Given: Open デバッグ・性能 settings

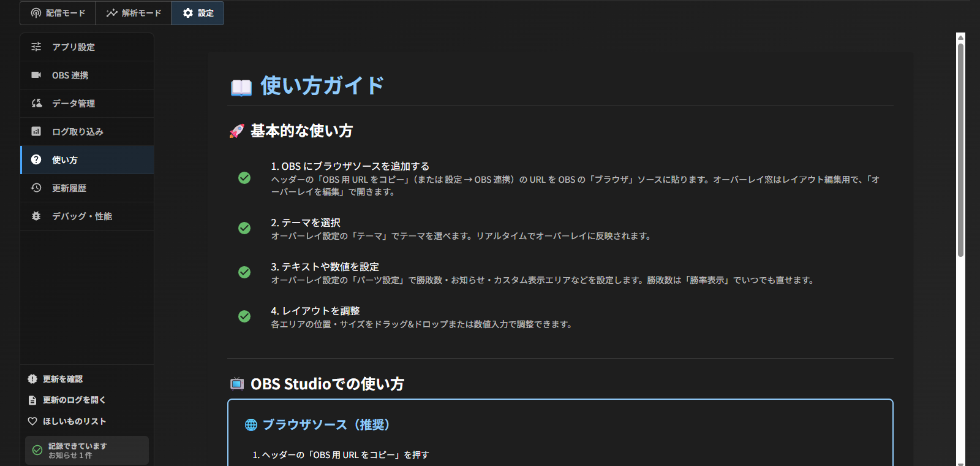Looking at the screenshot, I should click(87, 216).
